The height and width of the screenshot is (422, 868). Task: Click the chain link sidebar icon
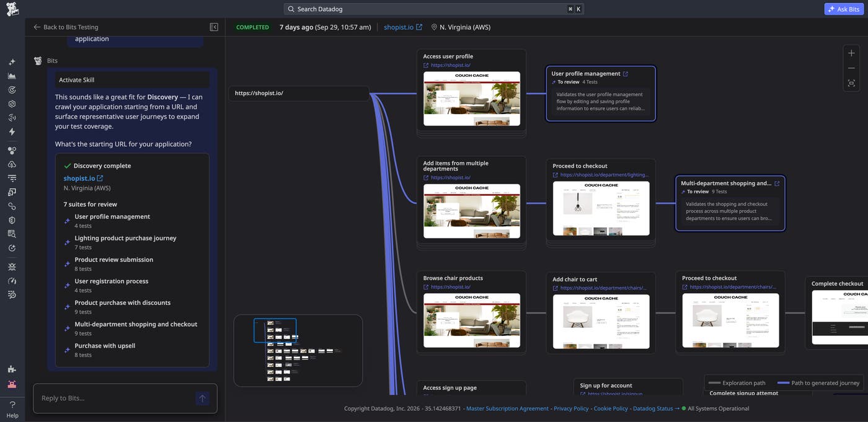12,206
